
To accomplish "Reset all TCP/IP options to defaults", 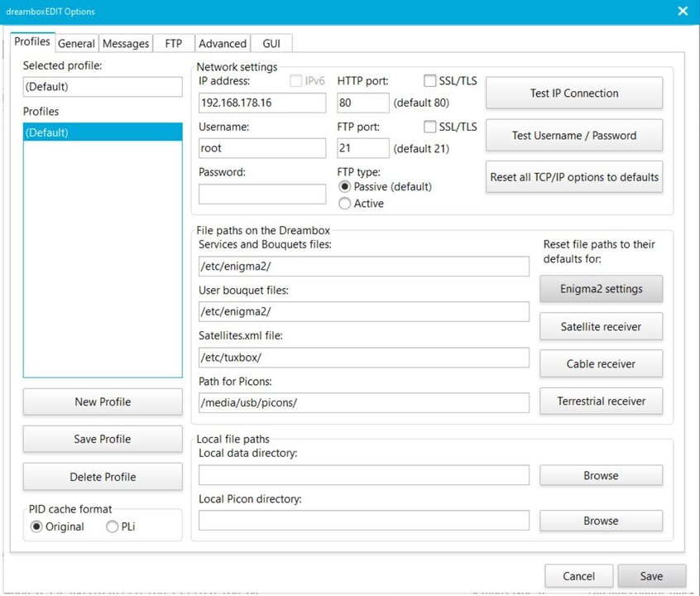I will [x=573, y=176].
